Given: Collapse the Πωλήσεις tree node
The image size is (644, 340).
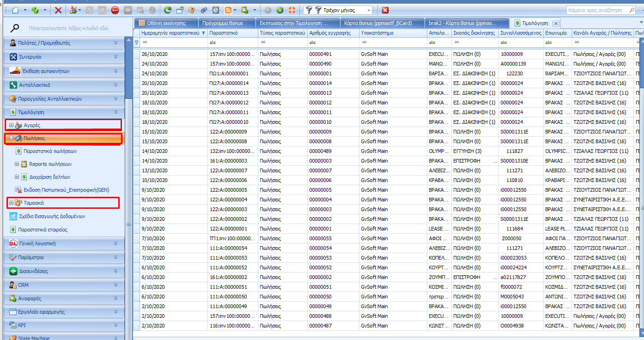Looking at the screenshot, I should click(11, 138).
